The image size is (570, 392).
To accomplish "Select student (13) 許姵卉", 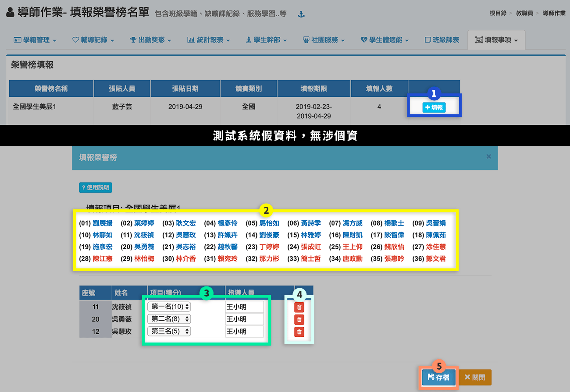I will pyautogui.click(x=228, y=235).
